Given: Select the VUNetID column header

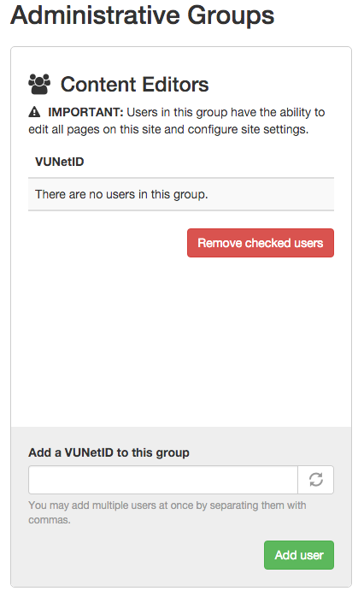Looking at the screenshot, I should 59,162.
